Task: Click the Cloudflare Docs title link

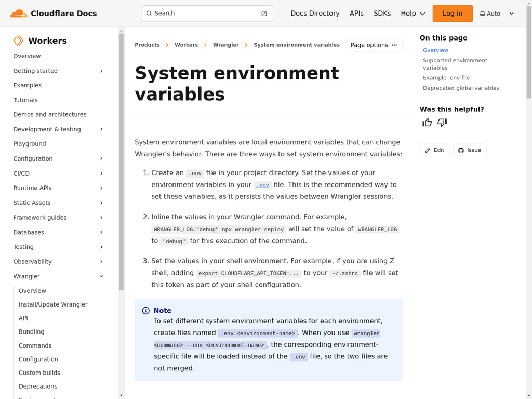Action: pyautogui.click(x=63, y=14)
